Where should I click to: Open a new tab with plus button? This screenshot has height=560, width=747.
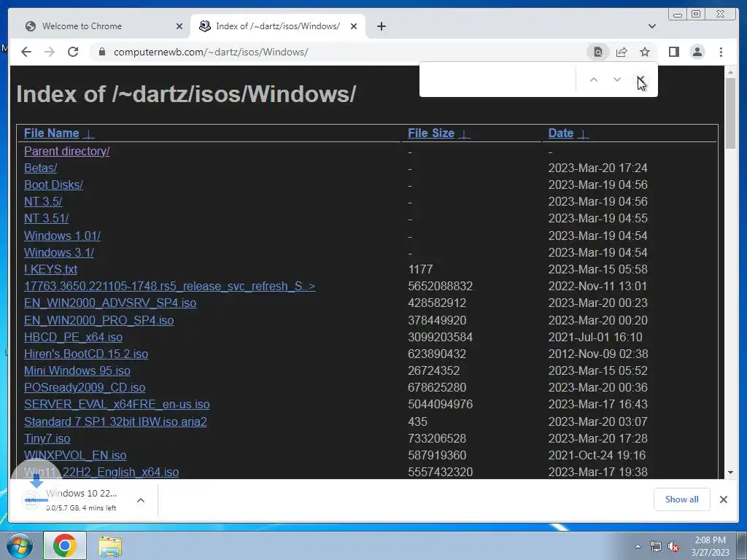[x=381, y=26]
